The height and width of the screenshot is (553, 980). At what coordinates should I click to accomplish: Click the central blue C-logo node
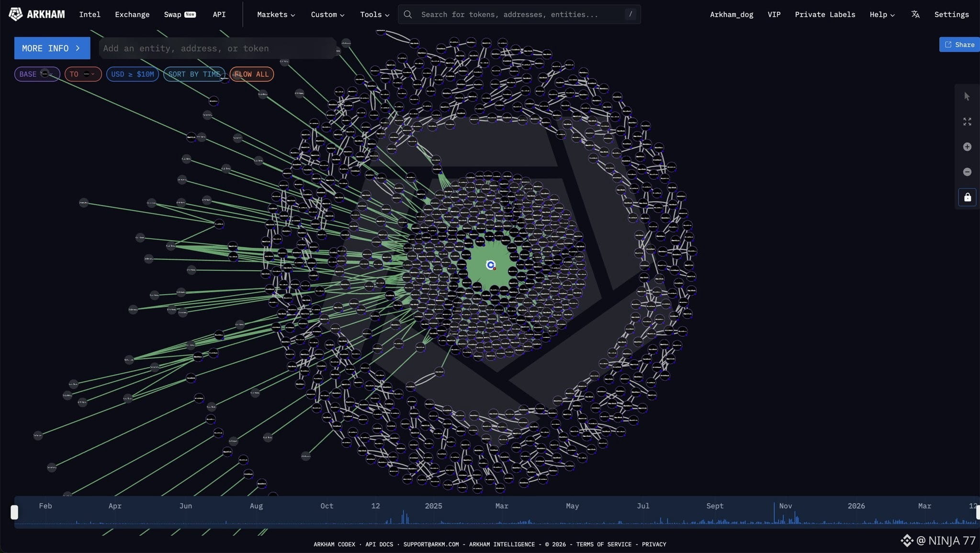pos(491,265)
